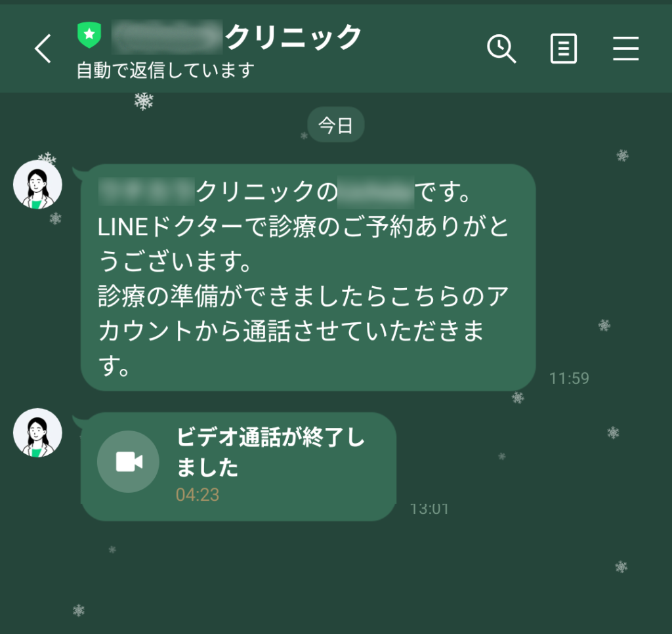Click the 13:01 call timestamp
Viewport: 672px width, 634px height.
coord(429,509)
